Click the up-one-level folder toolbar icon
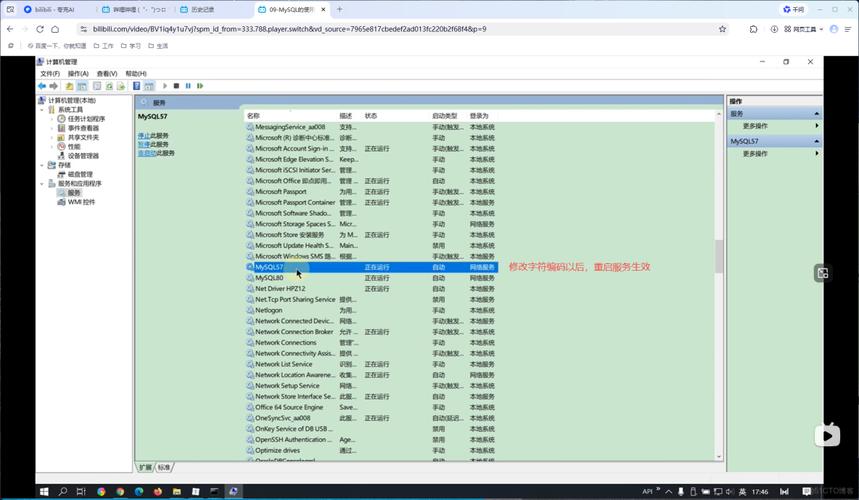 coord(69,86)
